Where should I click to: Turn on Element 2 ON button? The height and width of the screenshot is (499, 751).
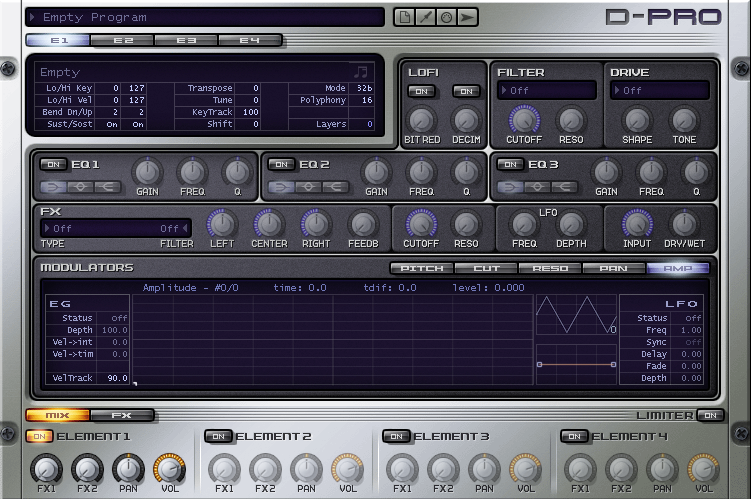point(218,436)
